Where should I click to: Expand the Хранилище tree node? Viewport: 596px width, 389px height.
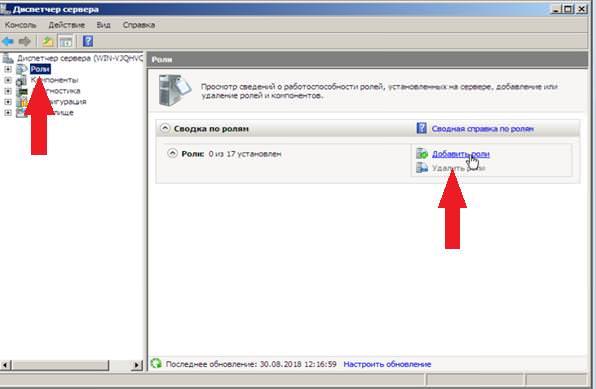click(8, 113)
